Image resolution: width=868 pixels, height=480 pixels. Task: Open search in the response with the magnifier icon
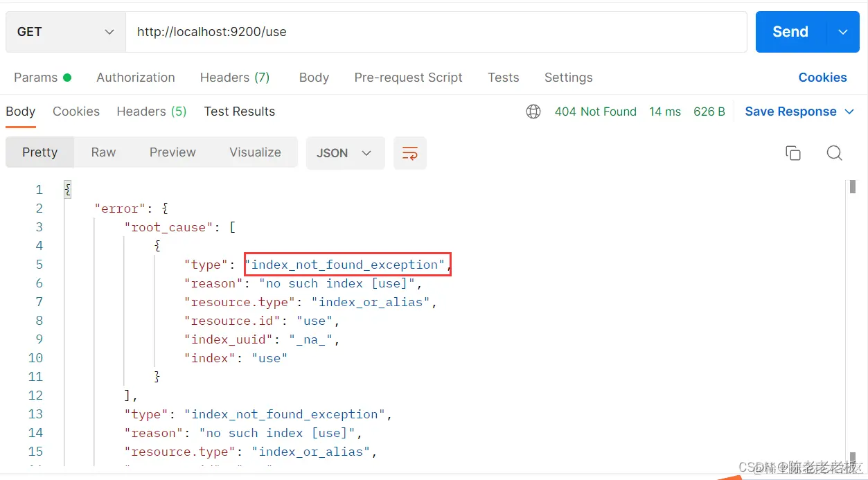pos(835,153)
